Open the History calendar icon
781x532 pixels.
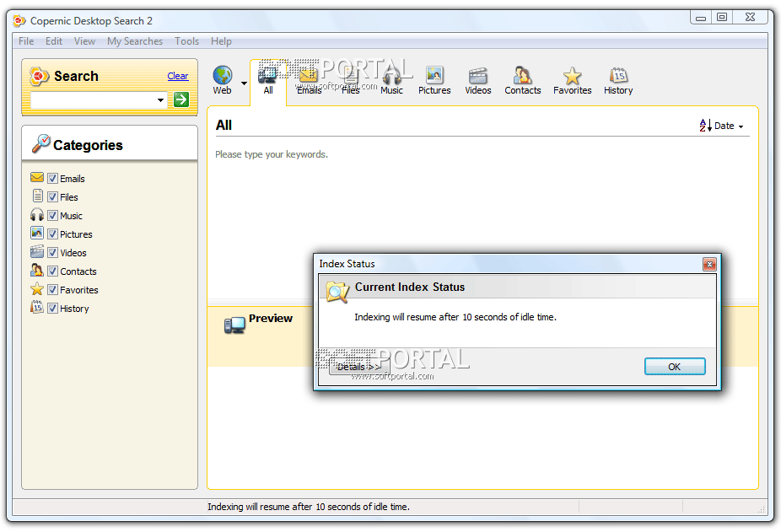tap(618, 75)
